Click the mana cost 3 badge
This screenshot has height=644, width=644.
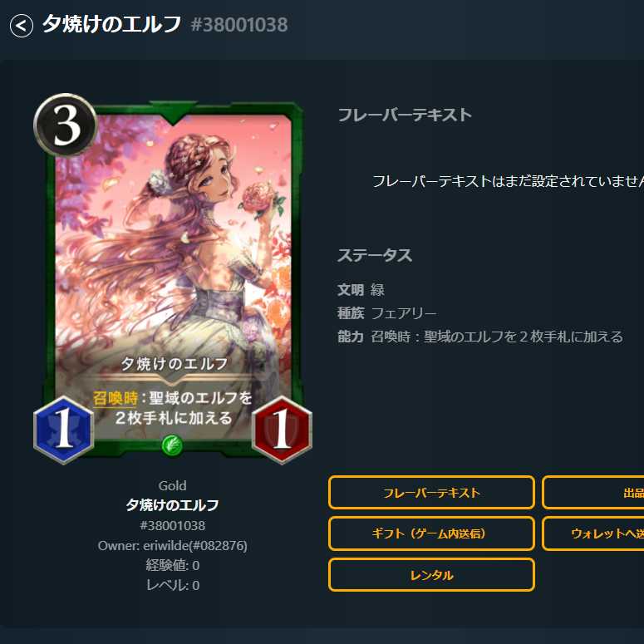tap(66, 125)
